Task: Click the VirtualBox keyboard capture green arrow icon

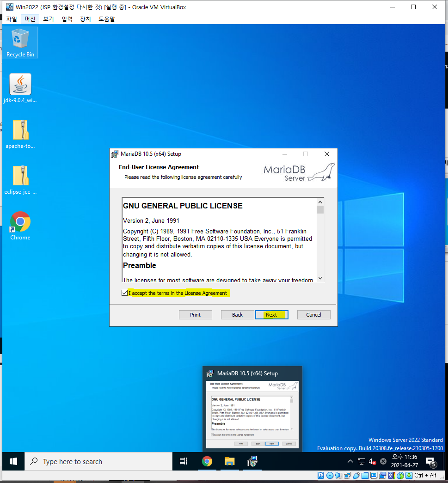Action: click(x=409, y=475)
